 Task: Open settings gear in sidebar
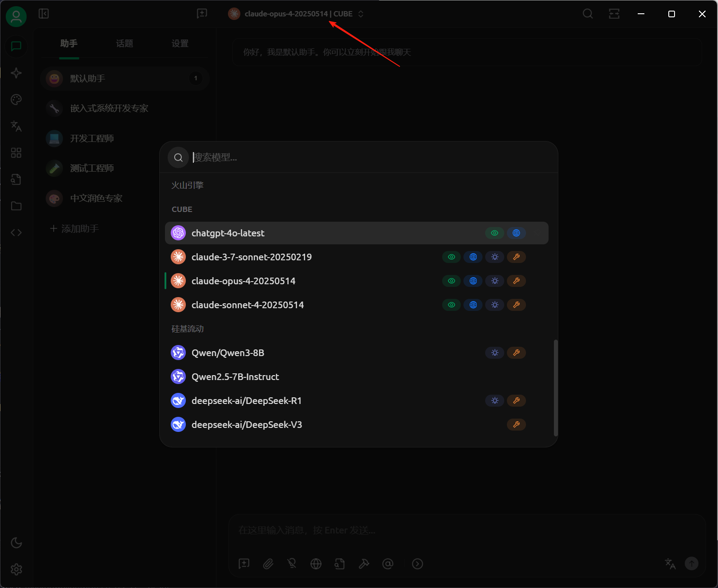(x=16, y=569)
